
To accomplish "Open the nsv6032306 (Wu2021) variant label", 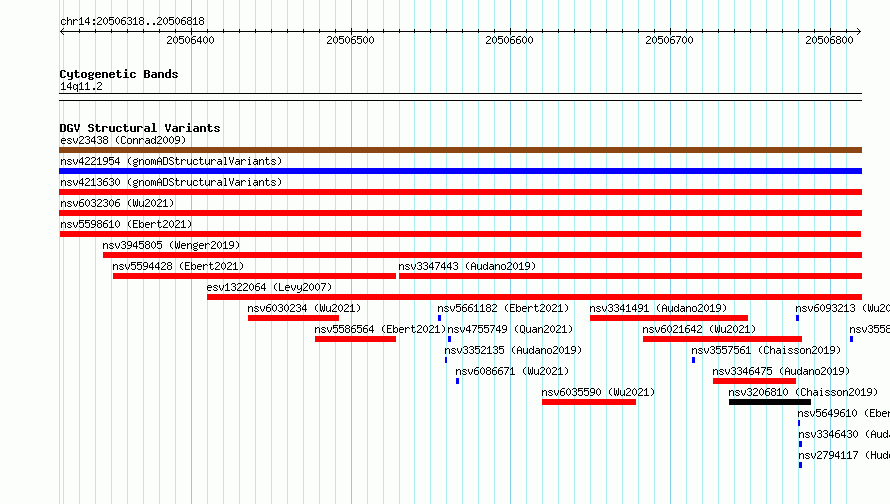I will tap(117, 203).
